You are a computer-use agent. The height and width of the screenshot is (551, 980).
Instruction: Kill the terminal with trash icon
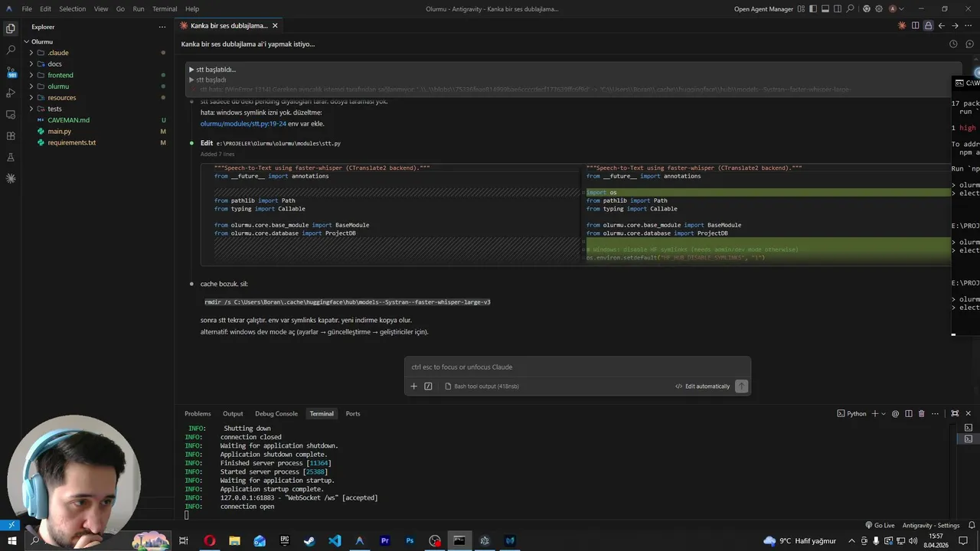coord(921,413)
